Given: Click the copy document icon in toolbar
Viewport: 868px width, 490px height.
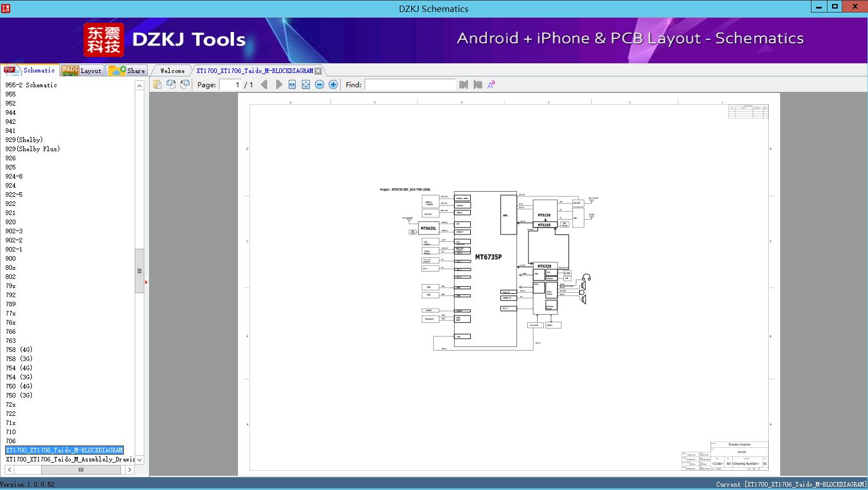Looking at the screenshot, I should 158,84.
